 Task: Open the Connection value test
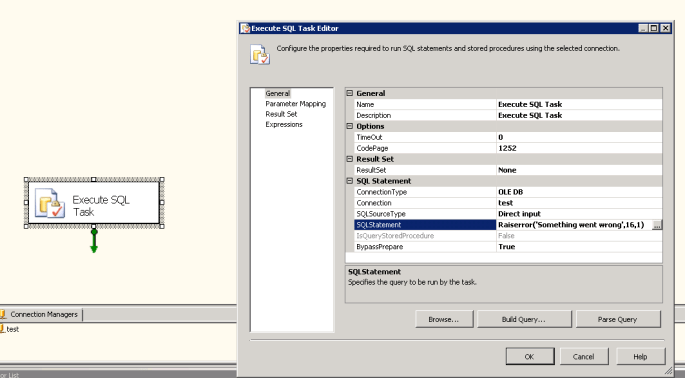coord(579,203)
